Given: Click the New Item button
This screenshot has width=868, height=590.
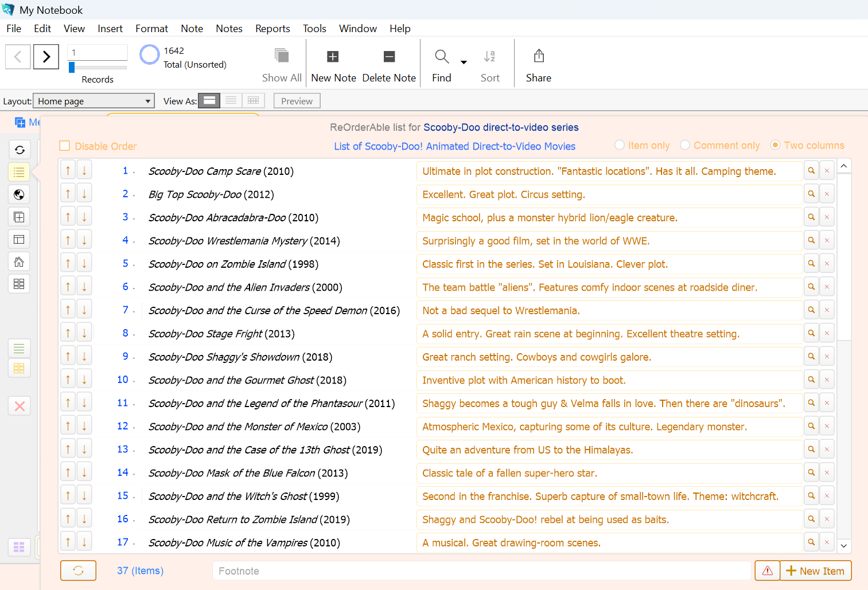Looking at the screenshot, I should (815, 571).
